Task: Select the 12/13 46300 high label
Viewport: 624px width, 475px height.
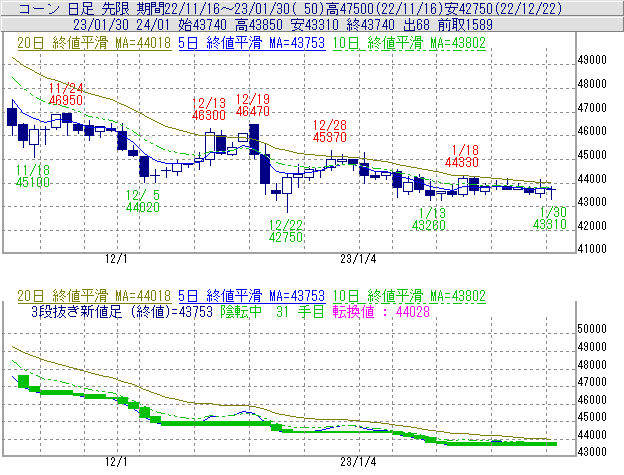Action: tap(209, 109)
